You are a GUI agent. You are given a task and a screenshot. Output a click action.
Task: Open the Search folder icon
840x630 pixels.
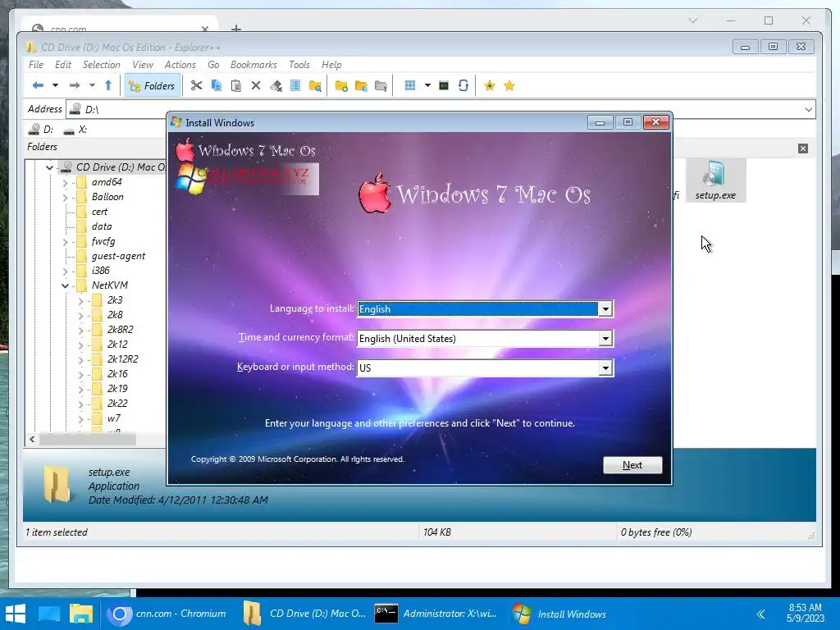point(315,85)
